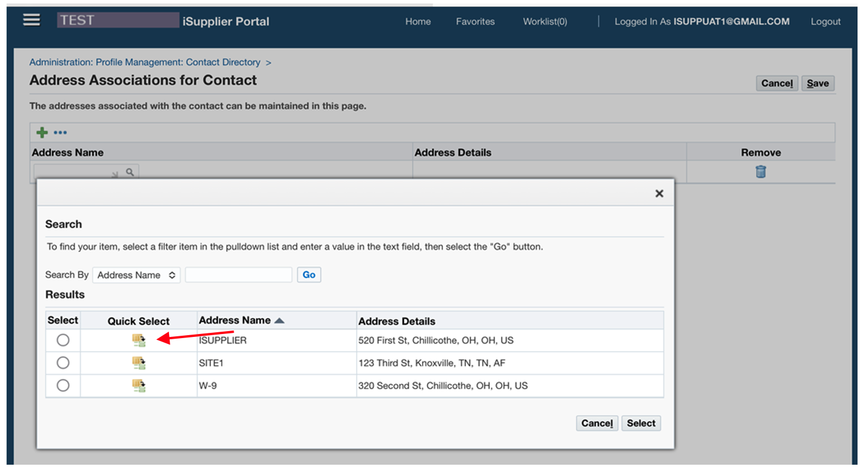The image size is (868, 474).
Task: Click the Quick Select column header
Action: tap(138, 321)
